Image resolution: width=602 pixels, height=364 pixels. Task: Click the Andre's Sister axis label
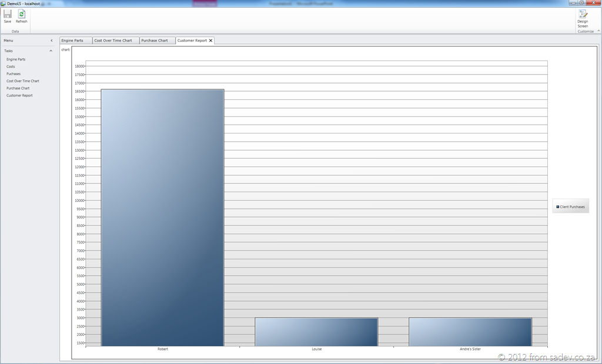[x=470, y=349]
